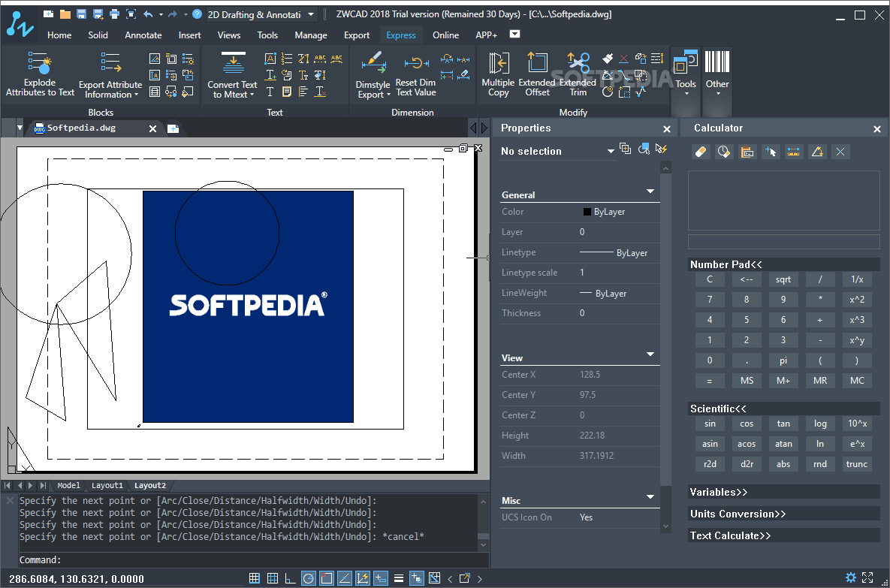Open the 2D Drafting workspace dropdown
Viewport: 890px width, 588px height.
(311, 15)
